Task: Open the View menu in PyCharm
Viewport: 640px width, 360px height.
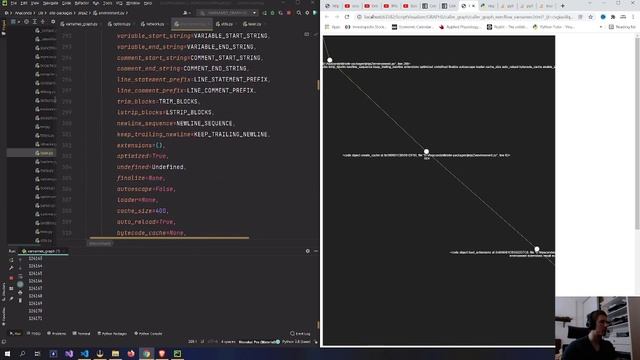Action: (35, 3)
